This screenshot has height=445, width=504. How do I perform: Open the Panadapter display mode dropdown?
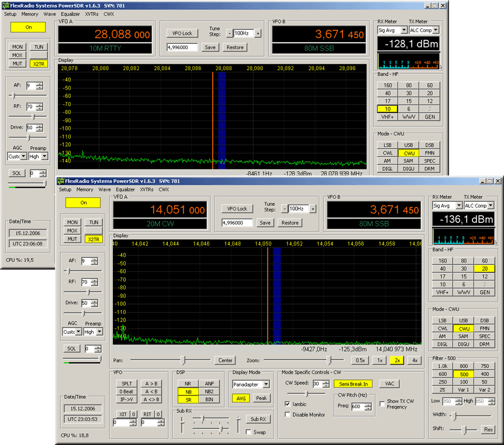[266, 384]
